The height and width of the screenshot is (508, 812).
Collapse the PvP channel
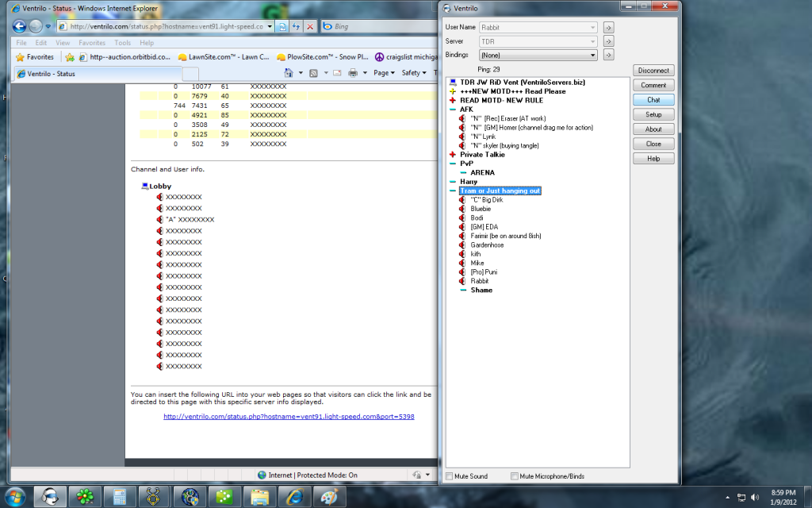453,164
